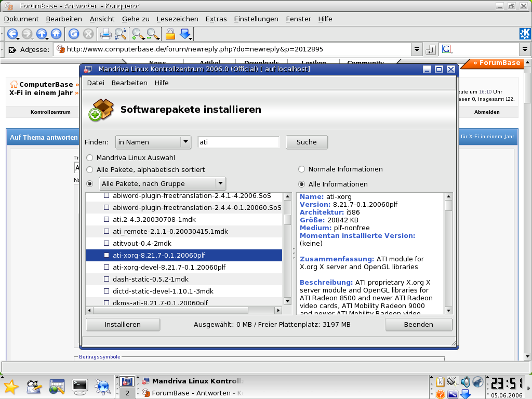
Task: Select the Alle Pakete nach Gruppe radio
Action: (x=89, y=183)
